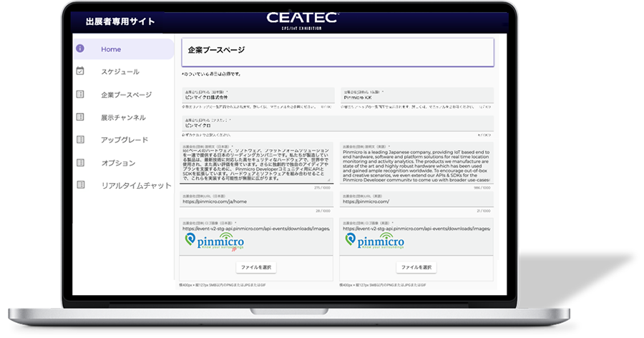Select オプション in the sidebar
The width and height of the screenshot is (644, 338).
pos(118,163)
